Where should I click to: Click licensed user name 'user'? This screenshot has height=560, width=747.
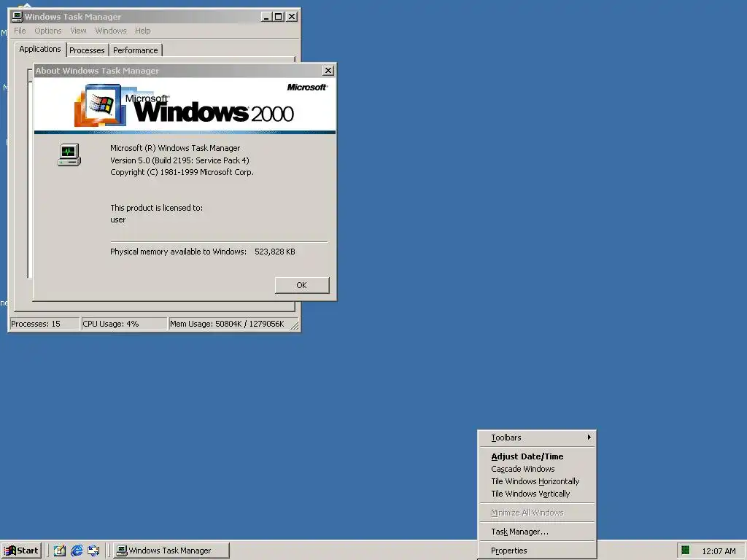[x=118, y=220]
